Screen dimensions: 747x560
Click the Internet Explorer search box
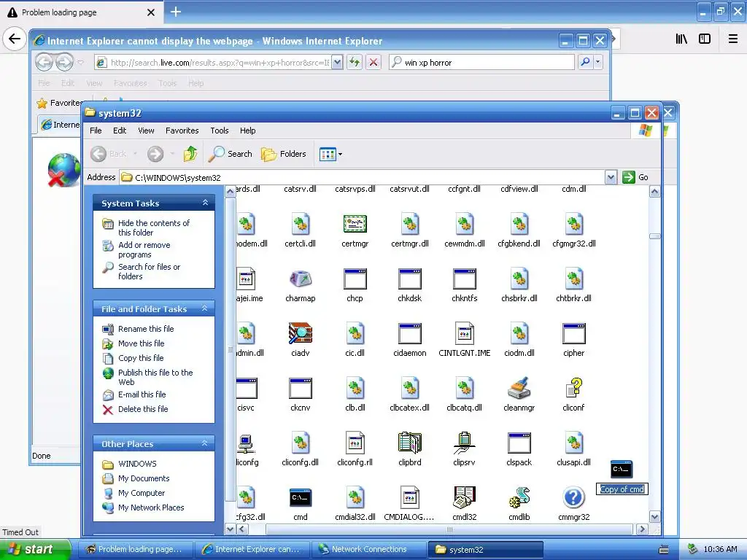click(x=481, y=62)
